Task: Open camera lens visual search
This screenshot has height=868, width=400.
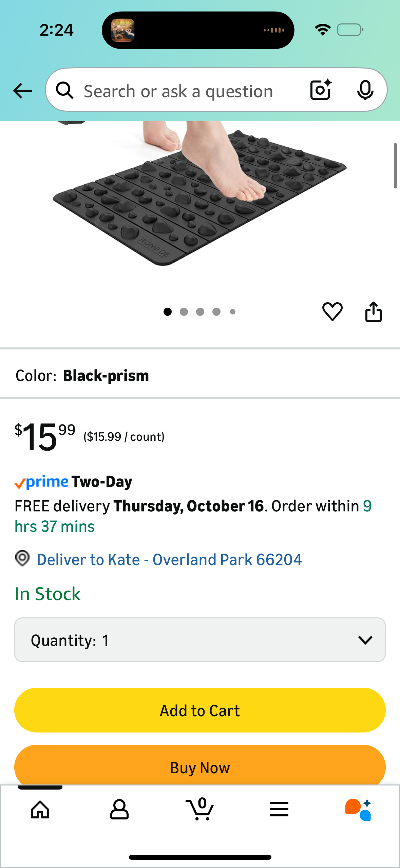Action: click(x=321, y=90)
